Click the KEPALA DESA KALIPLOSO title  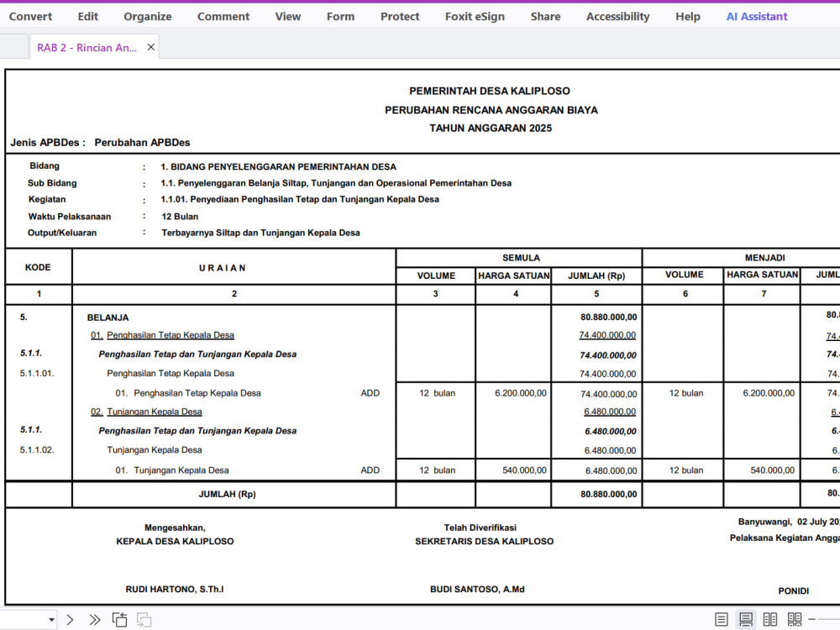pyautogui.click(x=175, y=542)
